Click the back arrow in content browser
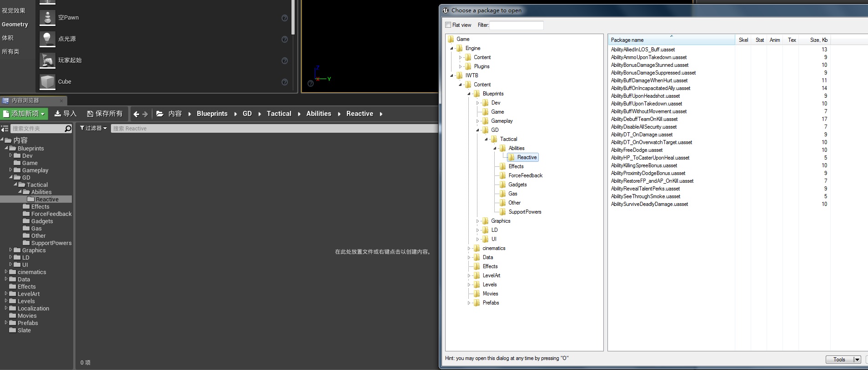868x370 pixels. click(x=136, y=114)
